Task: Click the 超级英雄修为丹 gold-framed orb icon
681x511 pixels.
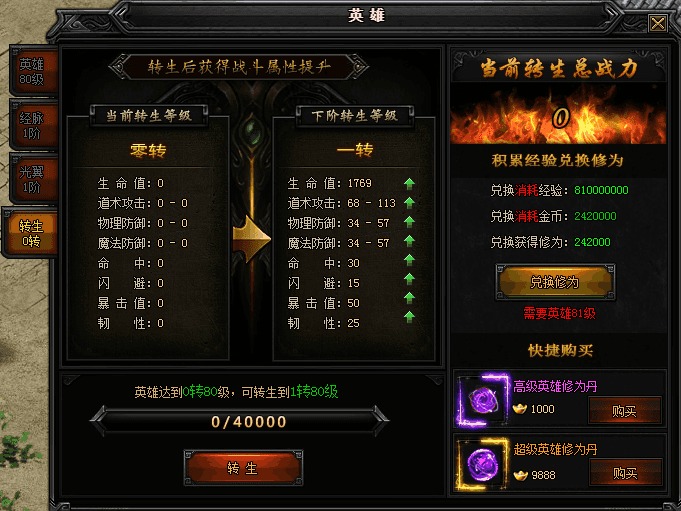Action: (x=483, y=464)
